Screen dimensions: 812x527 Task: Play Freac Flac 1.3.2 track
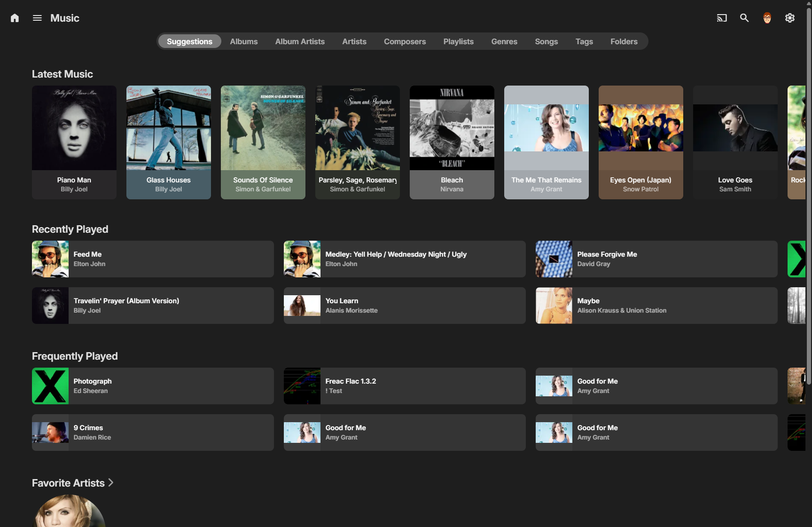405,386
